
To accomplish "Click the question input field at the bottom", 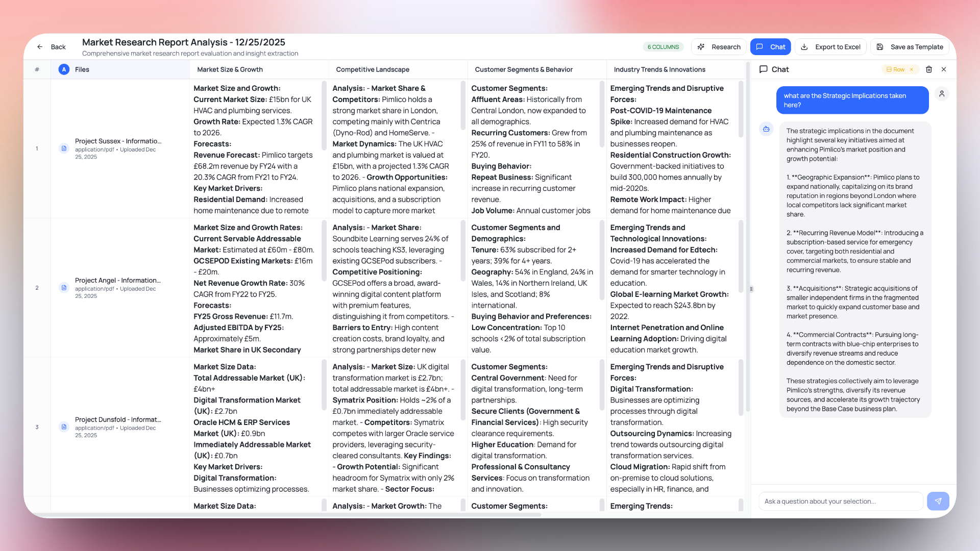I will pos(840,501).
